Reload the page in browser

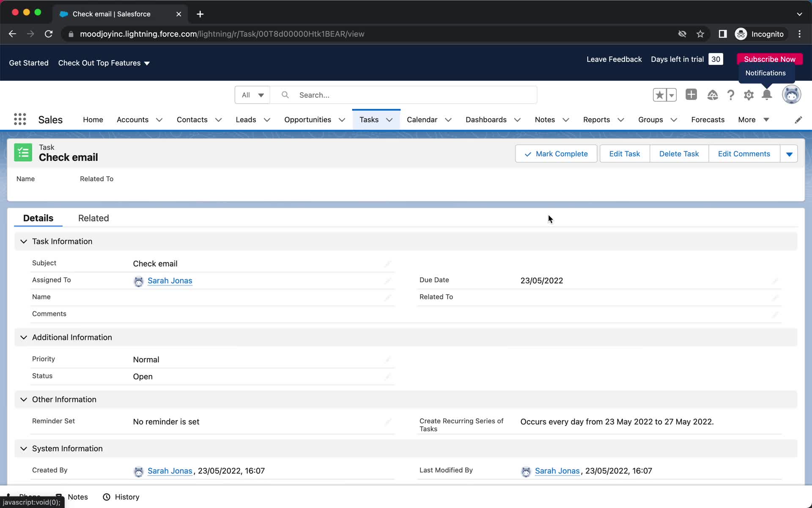click(x=49, y=34)
